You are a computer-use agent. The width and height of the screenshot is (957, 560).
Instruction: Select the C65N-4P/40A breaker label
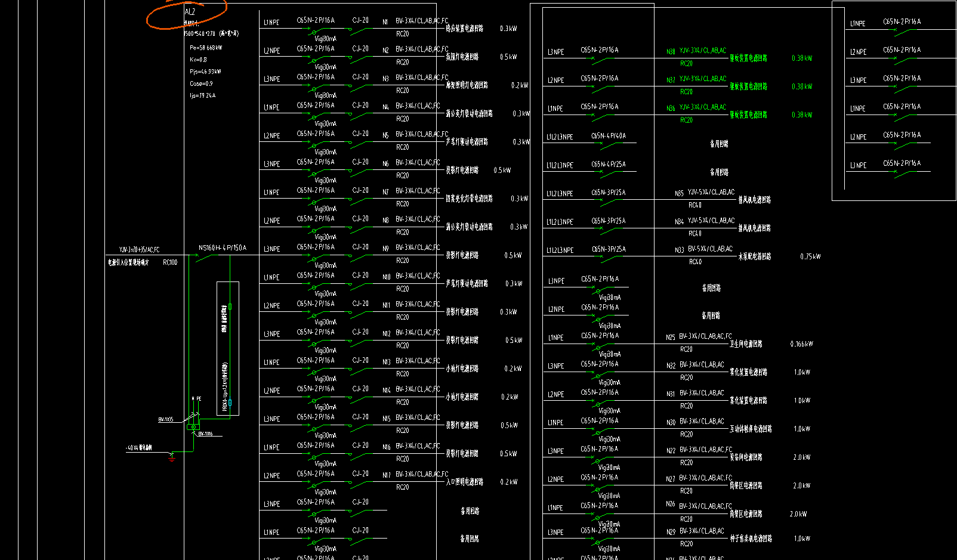[x=609, y=136]
